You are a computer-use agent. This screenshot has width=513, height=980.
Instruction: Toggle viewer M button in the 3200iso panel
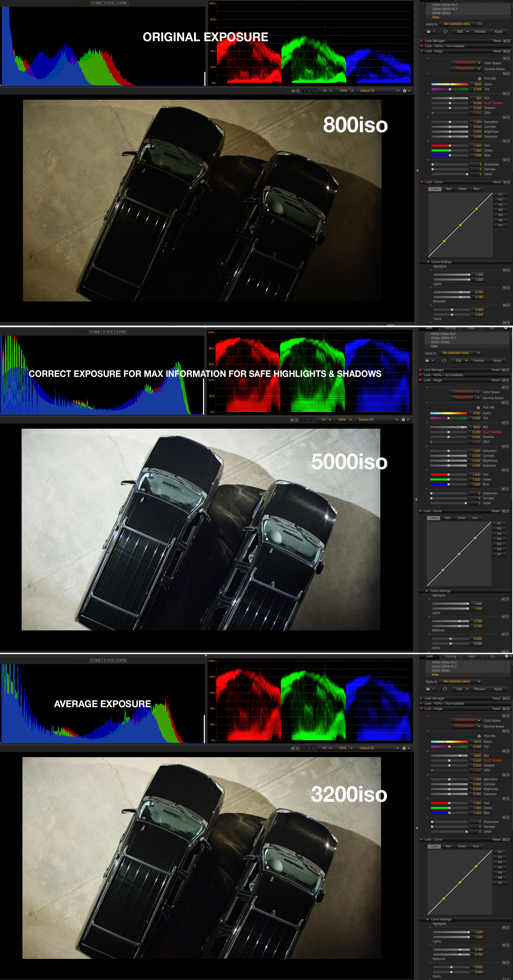(293, 748)
